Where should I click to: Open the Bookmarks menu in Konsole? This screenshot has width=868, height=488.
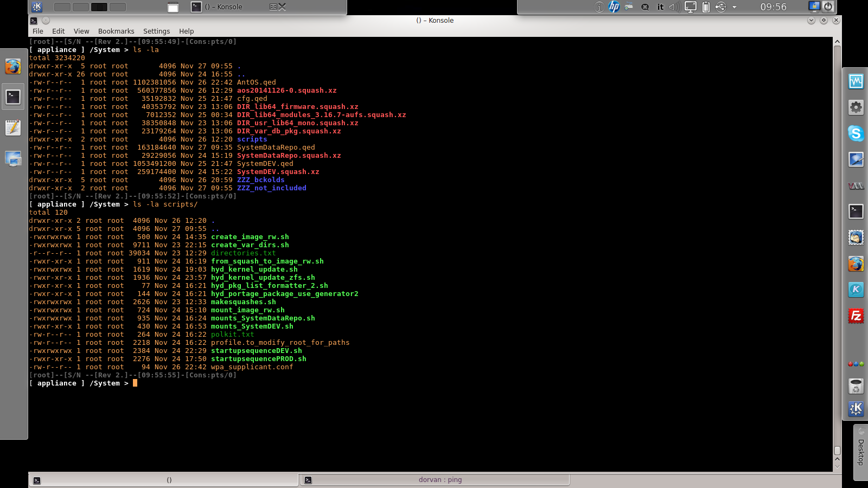(116, 31)
